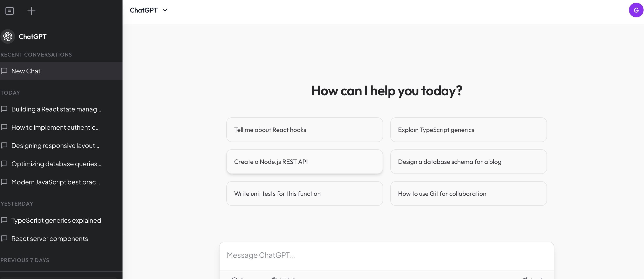
Task: Click the Reason icon below the message box
Action: (235, 278)
